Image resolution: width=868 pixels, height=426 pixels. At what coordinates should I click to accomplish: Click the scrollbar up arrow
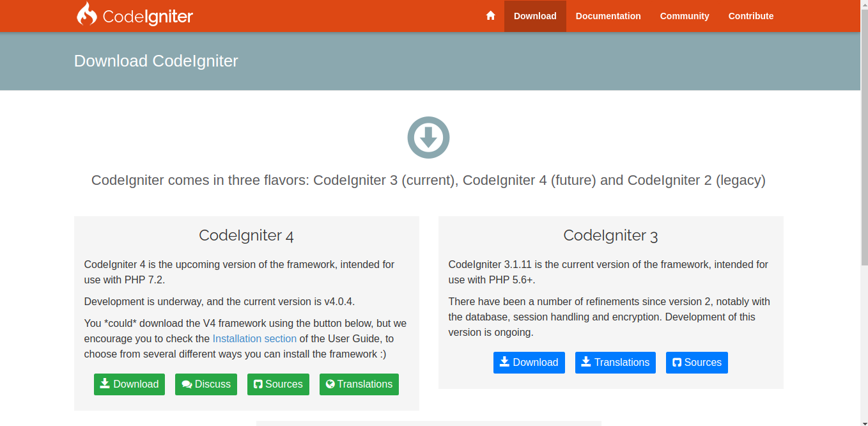tap(864, 4)
